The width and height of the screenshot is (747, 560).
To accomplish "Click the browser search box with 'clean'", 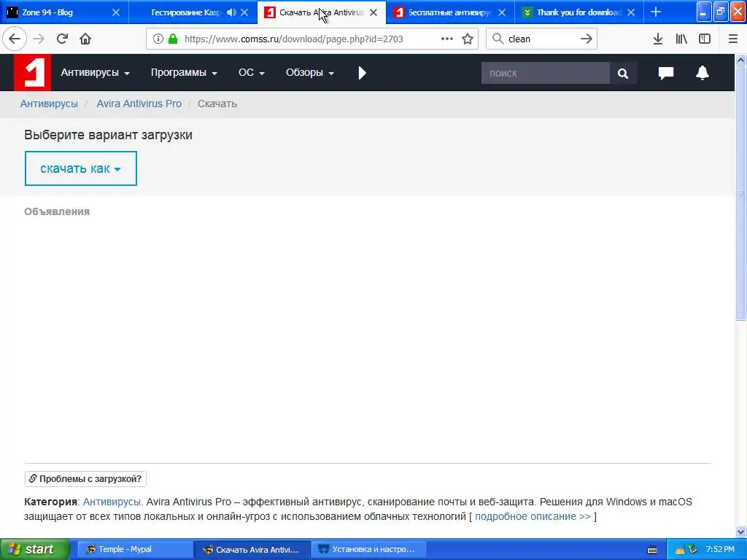I will pos(542,39).
